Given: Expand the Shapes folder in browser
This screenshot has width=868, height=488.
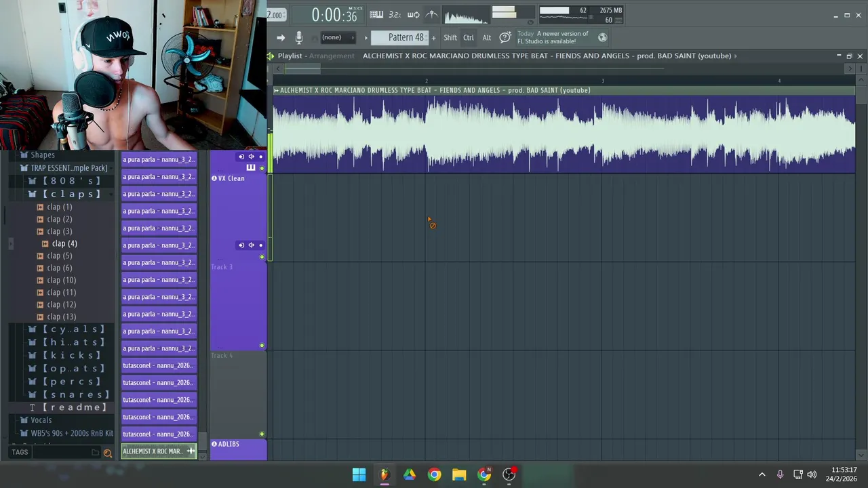Looking at the screenshot, I should pos(37,155).
